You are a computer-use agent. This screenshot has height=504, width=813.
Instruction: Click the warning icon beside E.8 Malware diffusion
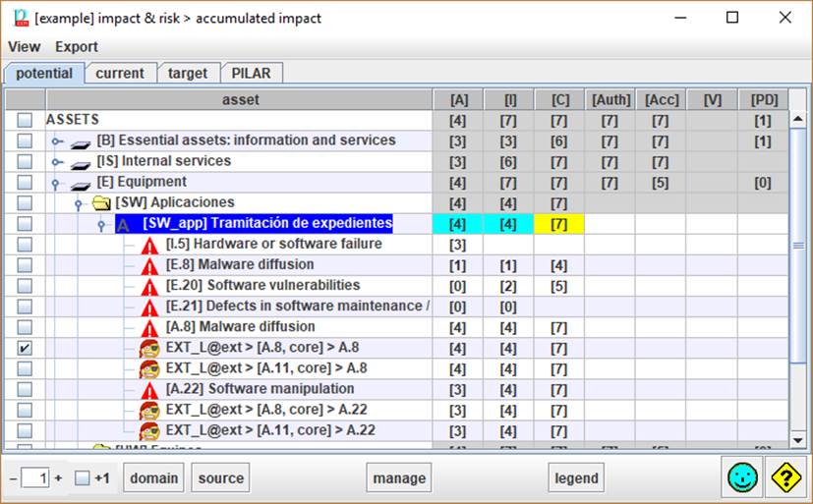pos(149,265)
